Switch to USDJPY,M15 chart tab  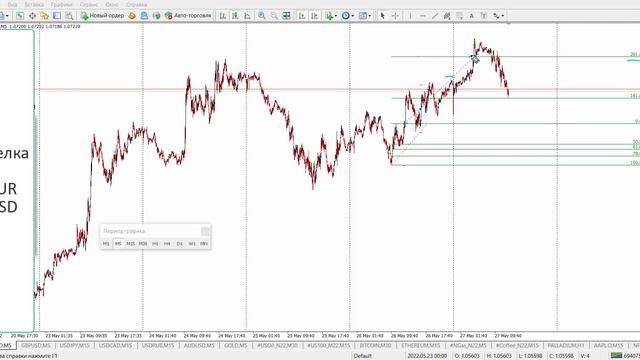75,346
